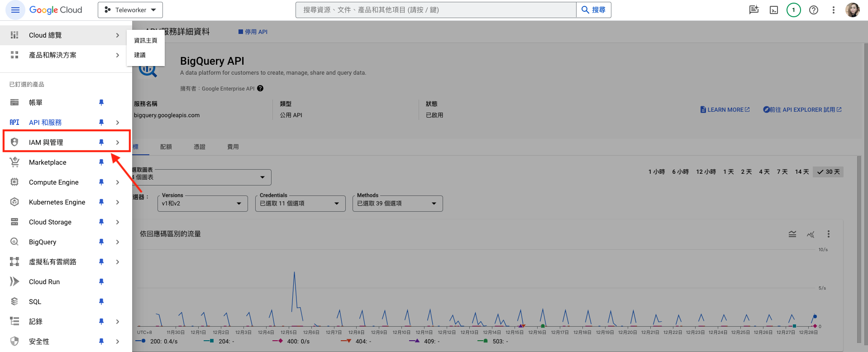Select 建議 in the flyout menu
The width and height of the screenshot is (868, 352).
[146, 55]
